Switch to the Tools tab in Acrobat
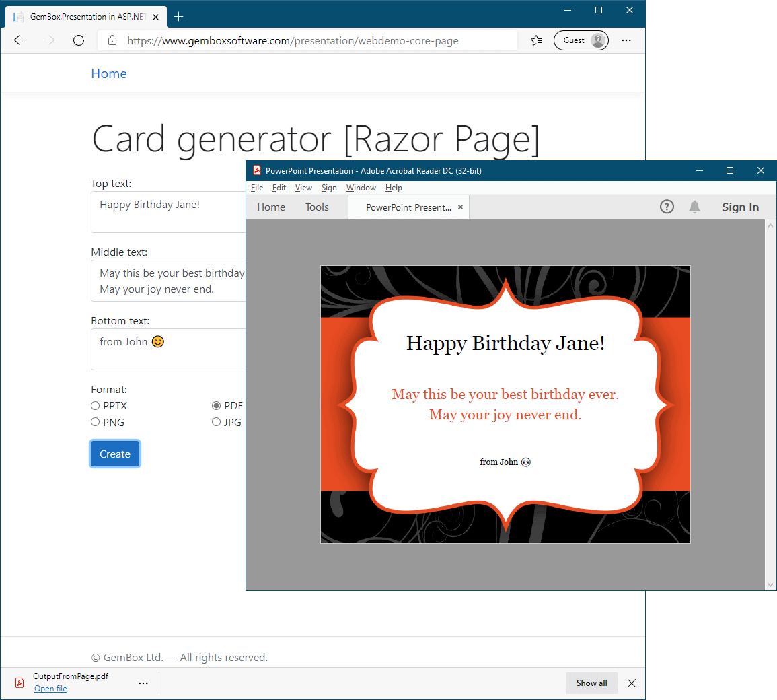Screen dimensions: 777x700 317,207
